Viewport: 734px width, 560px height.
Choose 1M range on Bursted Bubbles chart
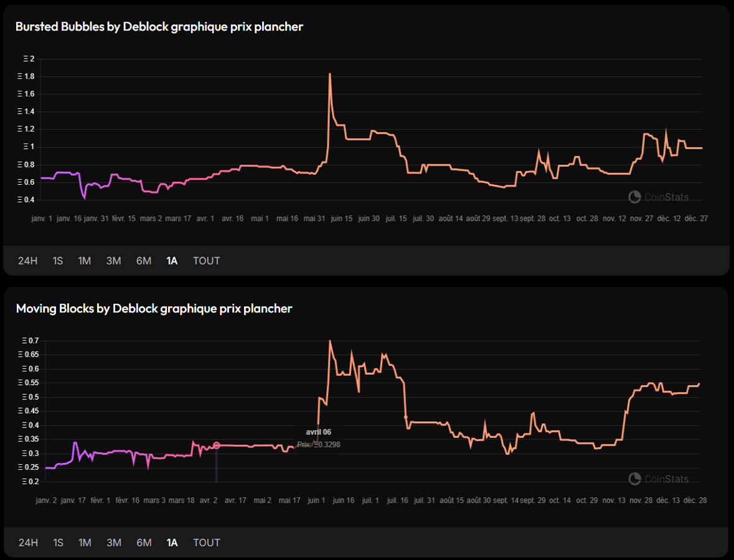(x=85, y=261)
